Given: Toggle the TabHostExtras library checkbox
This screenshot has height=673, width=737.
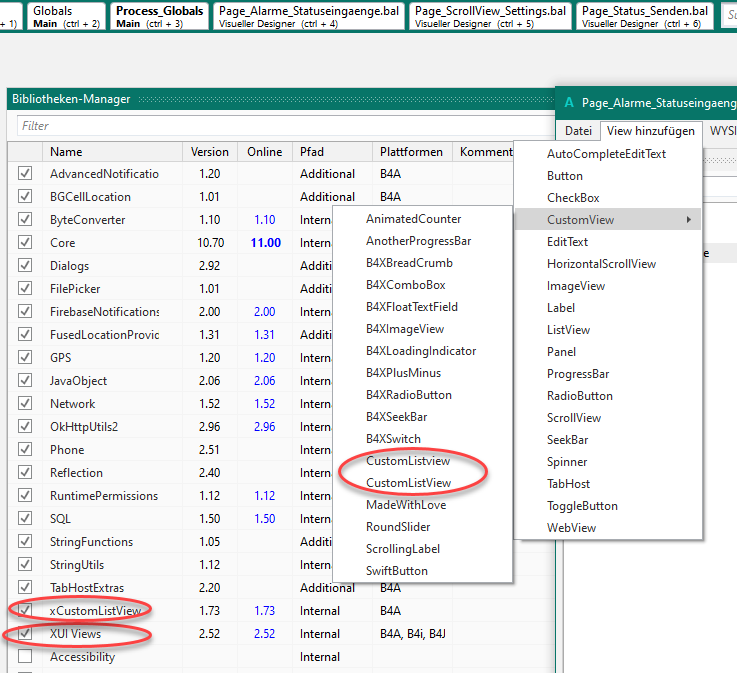Looking at the screenshot, I should pyautogui.click(x=25, y=587).
